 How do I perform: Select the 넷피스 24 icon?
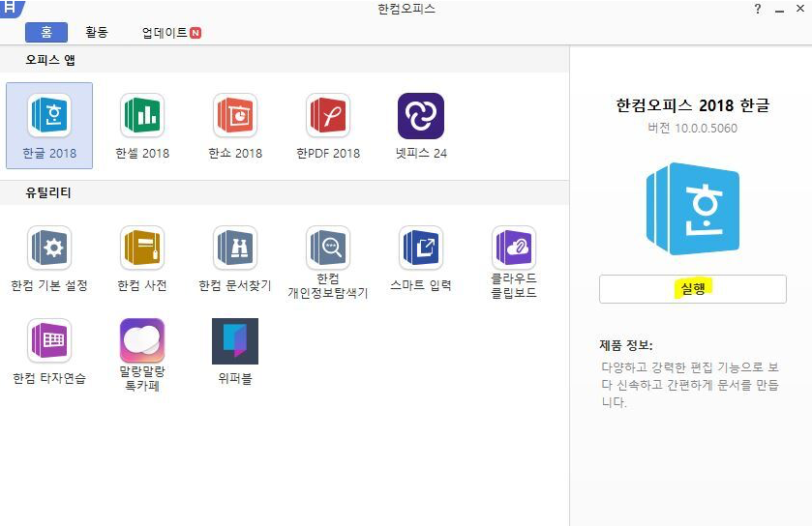[420, 116]
